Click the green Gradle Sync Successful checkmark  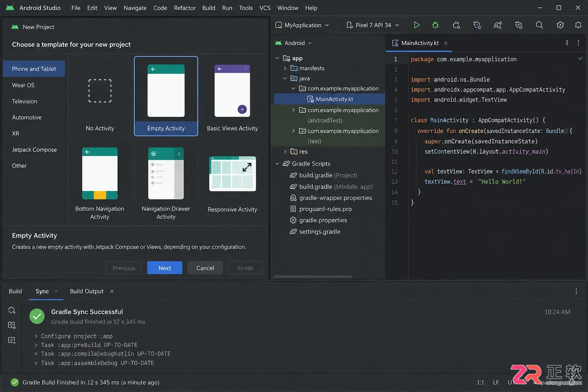click(37, 316)
